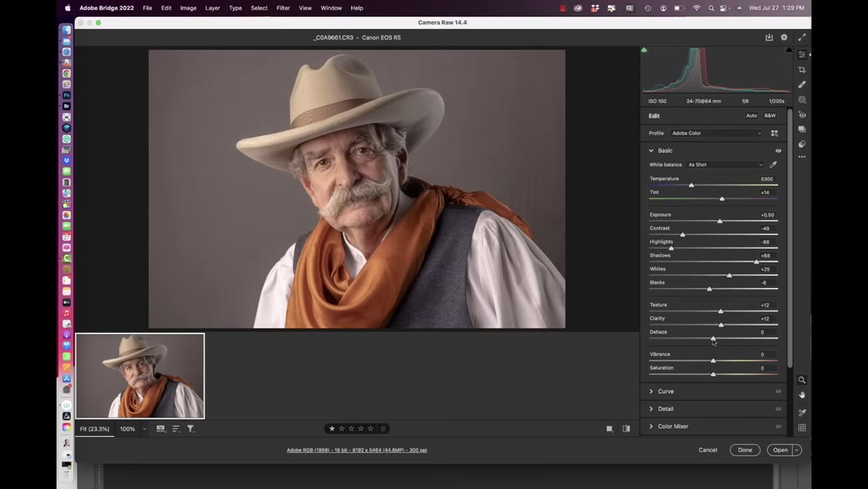Select the Hand tool
Screen dimensions: 868x489
(x=802, y=395)
